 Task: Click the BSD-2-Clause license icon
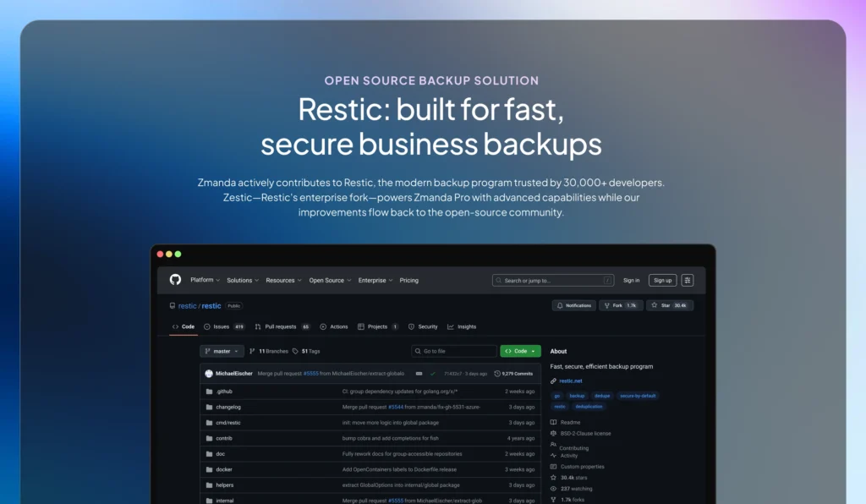[553, 433]
